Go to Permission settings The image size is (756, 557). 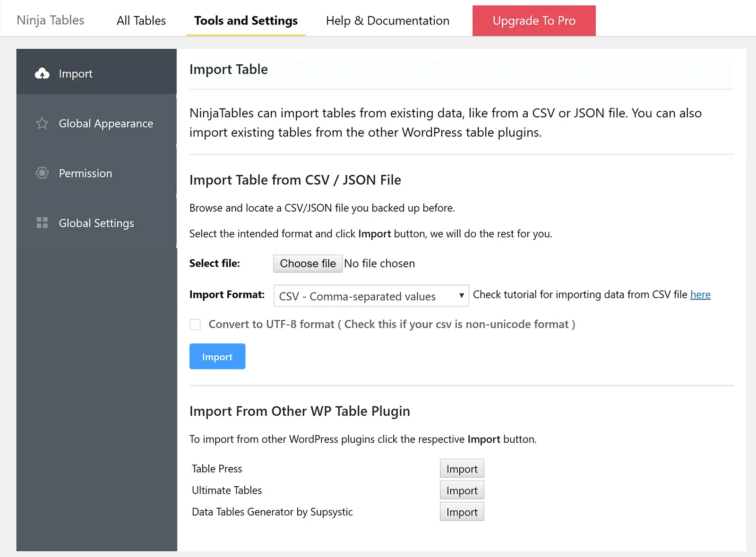coord(96,173)
